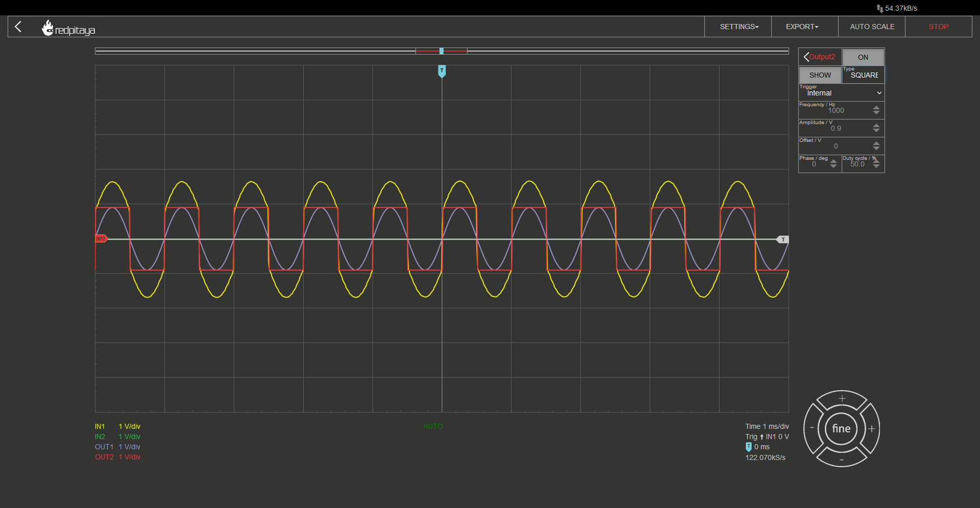
Task: Click the Red Pitaya logo
Action: (x=68, y=28)
